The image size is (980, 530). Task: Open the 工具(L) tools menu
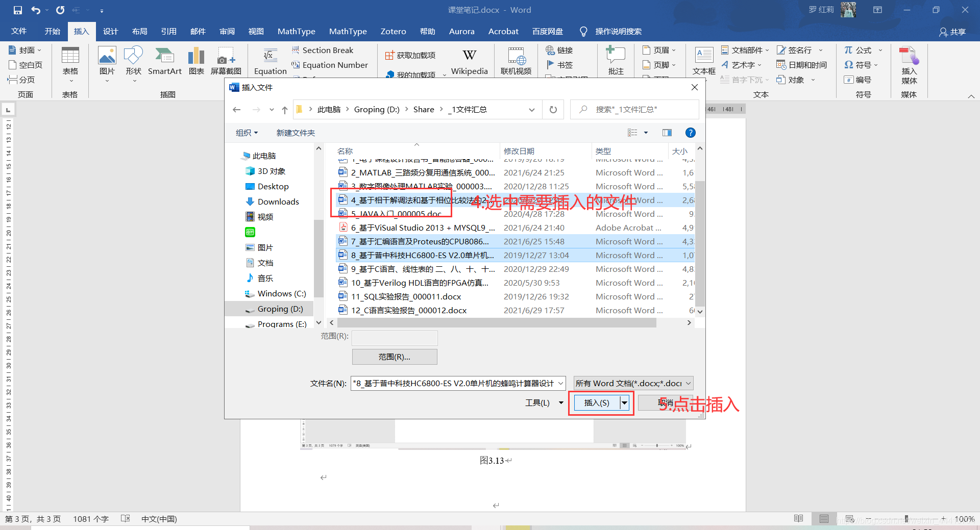point(545,403)
